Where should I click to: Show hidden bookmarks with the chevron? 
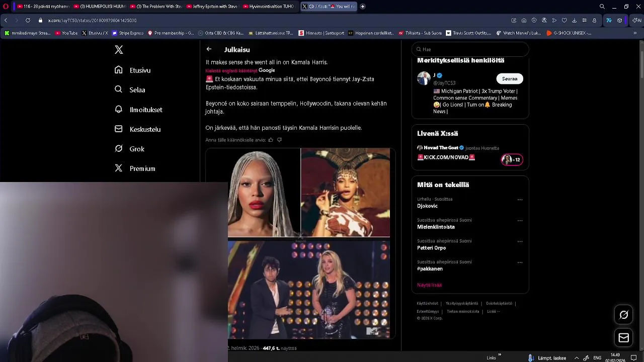coord(635,33)
